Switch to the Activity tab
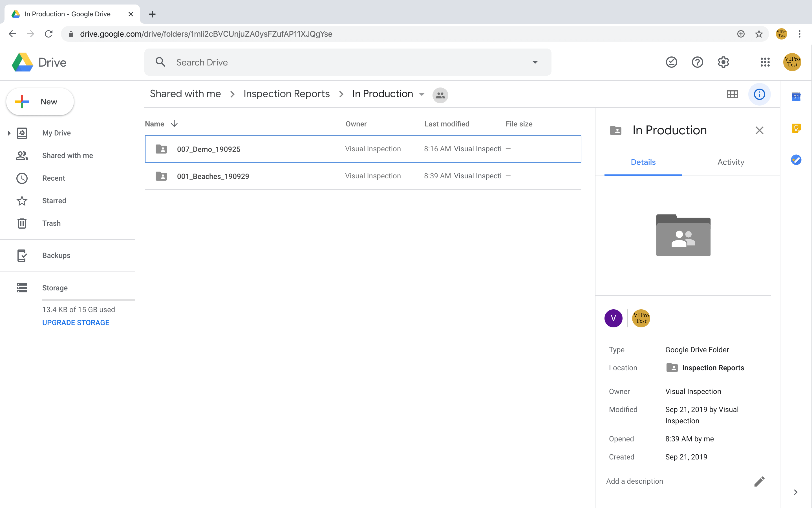 [x=731, y=162]
